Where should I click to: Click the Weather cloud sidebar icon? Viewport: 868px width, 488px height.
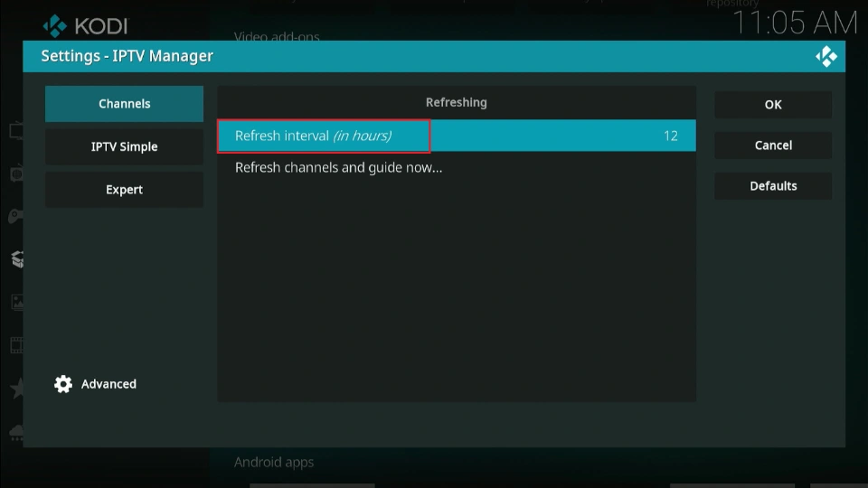15,432
